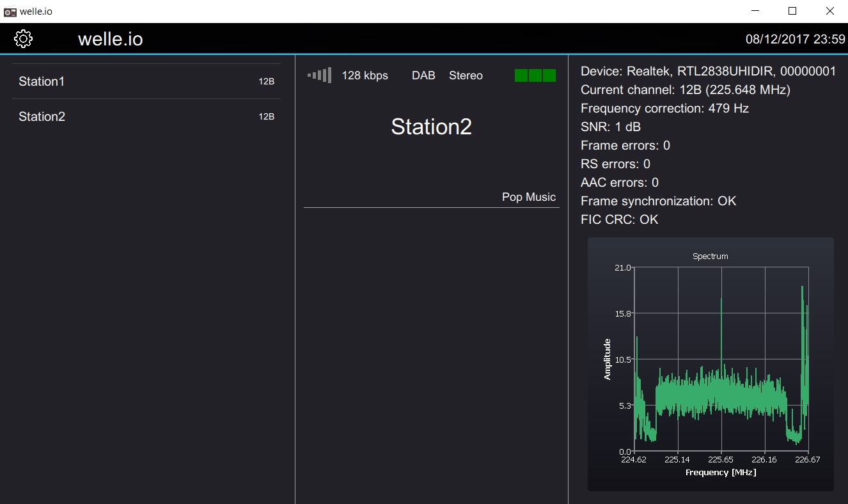848x504 pixels.
Task: Select Station1 in the station list
Action: click(x=146, y=81)
